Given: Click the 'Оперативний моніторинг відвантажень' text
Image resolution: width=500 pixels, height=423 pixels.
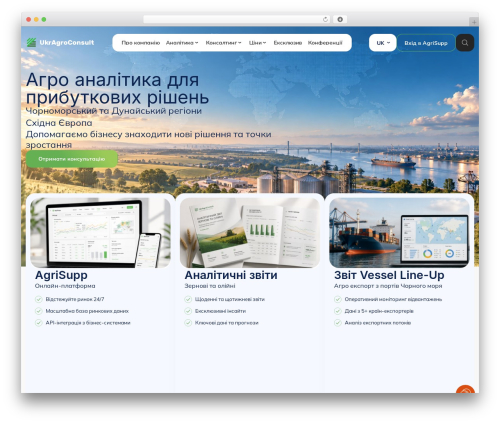Looking at the screenshot, I should click(x=393, y=299).
